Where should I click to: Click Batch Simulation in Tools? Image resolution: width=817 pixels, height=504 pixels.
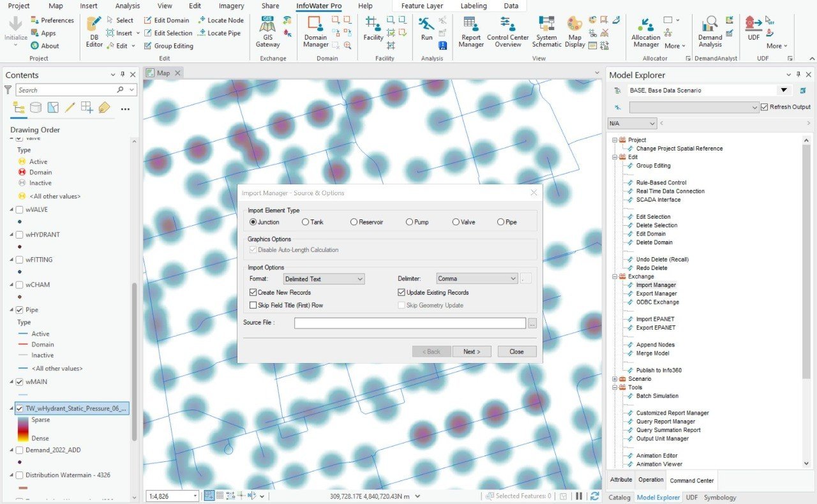(657, 396)
